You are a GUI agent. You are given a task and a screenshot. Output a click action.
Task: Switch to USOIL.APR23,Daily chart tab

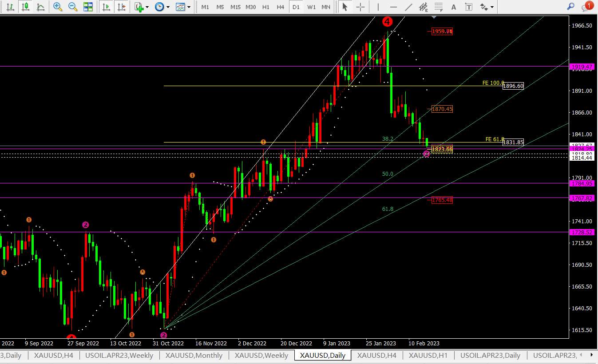[490, 355]
